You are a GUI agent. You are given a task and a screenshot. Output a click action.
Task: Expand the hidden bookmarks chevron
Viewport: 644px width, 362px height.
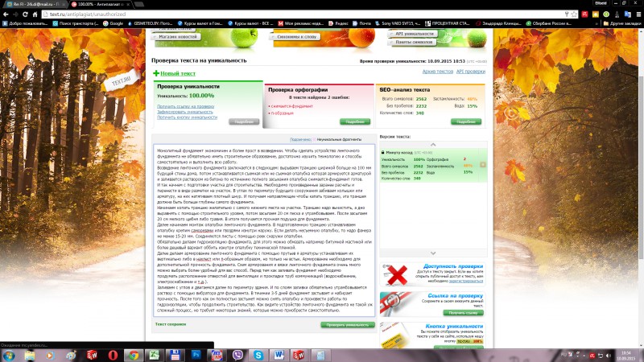click(x=597, y=23)
